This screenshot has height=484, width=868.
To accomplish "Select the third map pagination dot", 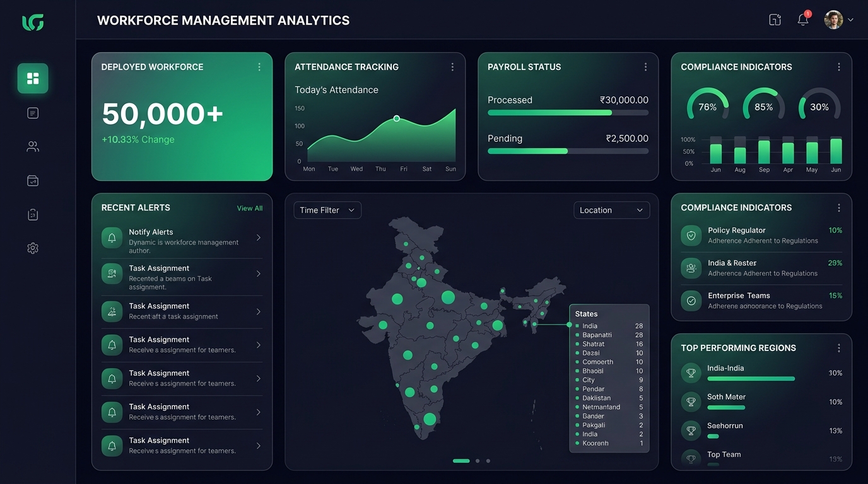I will coord(488,461).
